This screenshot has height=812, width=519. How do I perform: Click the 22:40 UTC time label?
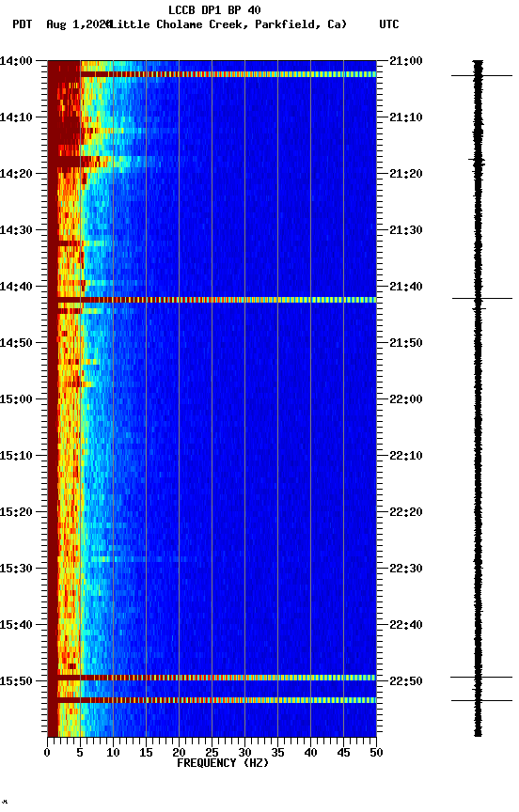[406, 626]
